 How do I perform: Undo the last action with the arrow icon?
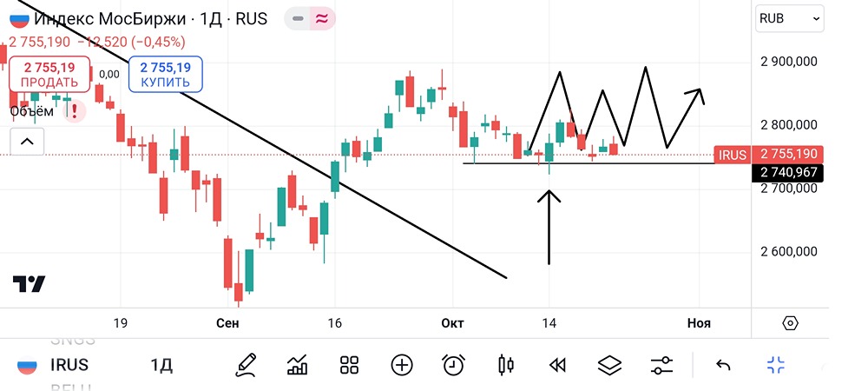723,365
